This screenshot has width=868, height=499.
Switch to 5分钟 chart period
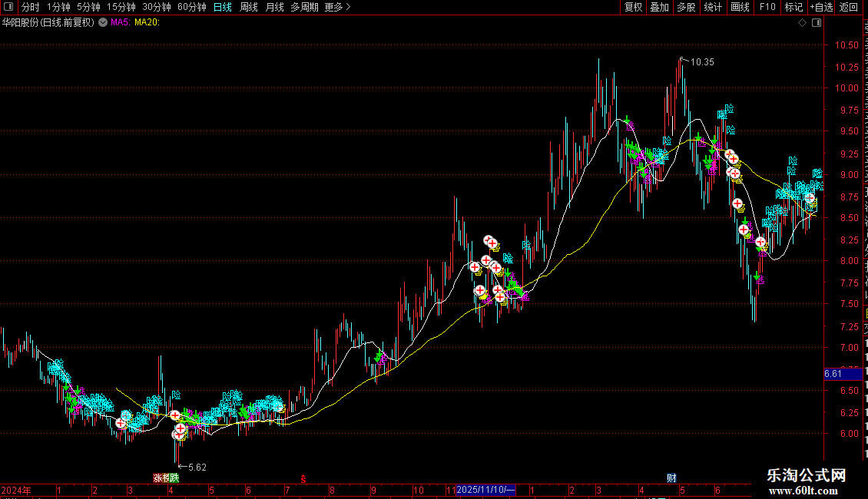click(88, 7)
